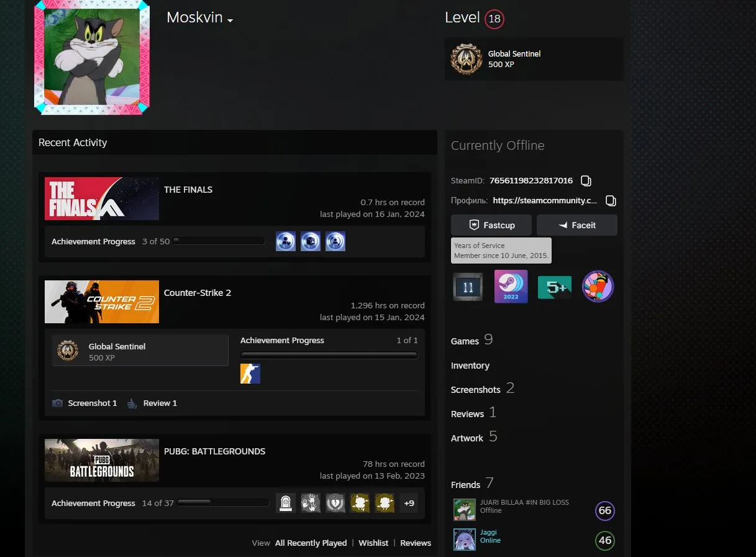
Task: Click the steamcommunity profile URL text
Action: 545,200
